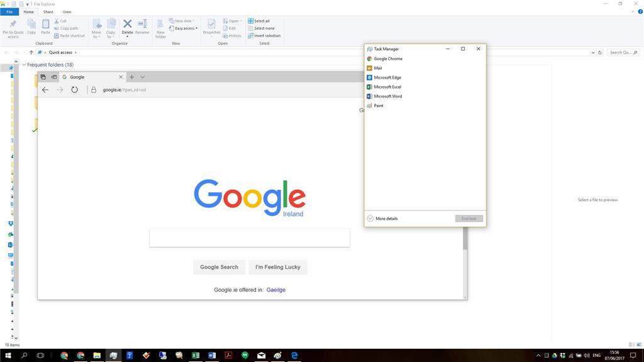Open the Windows Start menu
Image resolution: width=644 pixels, height=362 pixels.
[x=8, y=356]
